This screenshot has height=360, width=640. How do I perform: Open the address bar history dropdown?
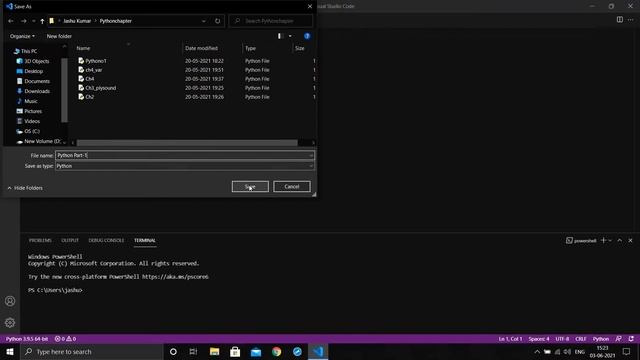(204, 21)
